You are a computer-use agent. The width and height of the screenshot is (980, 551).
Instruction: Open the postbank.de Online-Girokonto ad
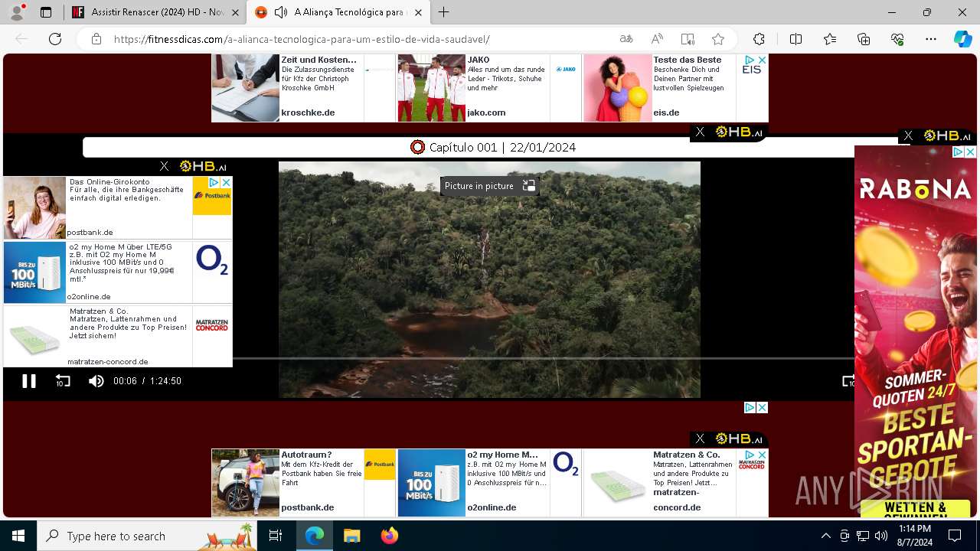(118, 207)
